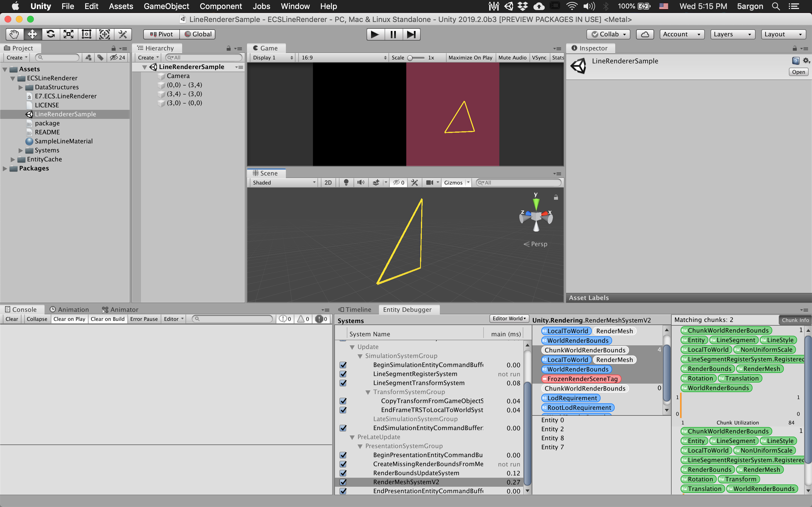Click the cloud services button
The image size is (812, 507).
645,34
